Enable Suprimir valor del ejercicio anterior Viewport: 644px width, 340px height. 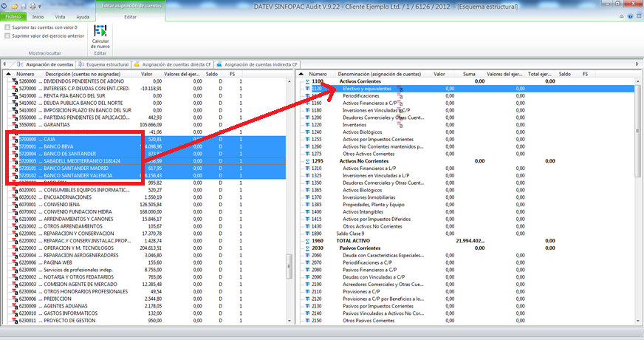7,35
